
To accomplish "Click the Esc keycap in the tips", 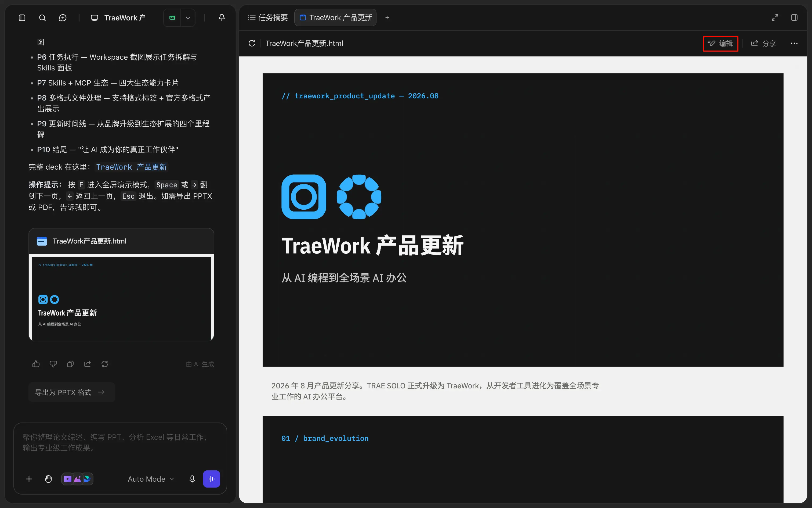I will 128,196.
